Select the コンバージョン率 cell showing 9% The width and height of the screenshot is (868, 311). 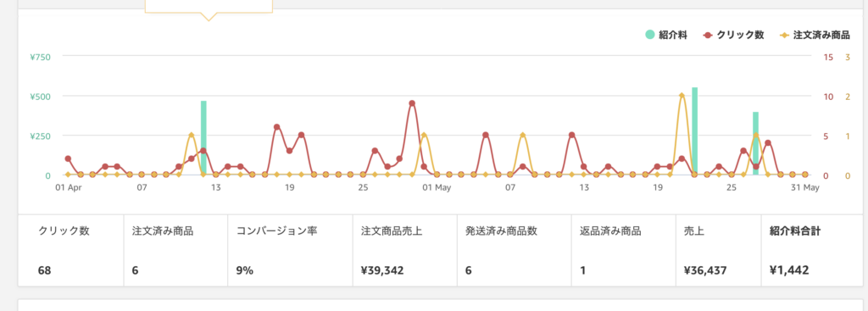[290, 250]
